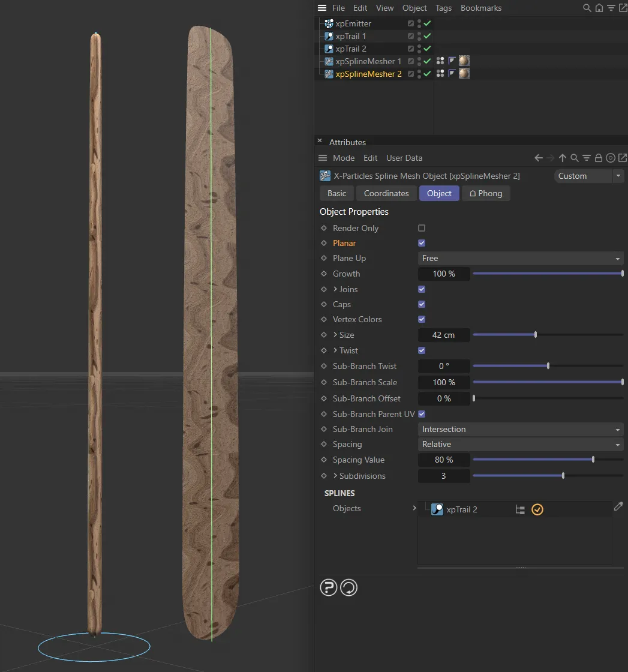628x672 pixels.
Task: Open the material thumbnail on xpSplineMesher 2
Action: [464, 73]
